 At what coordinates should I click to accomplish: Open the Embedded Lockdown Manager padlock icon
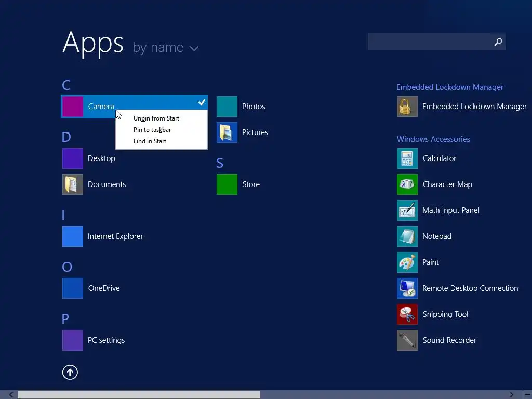click(407, 107)
